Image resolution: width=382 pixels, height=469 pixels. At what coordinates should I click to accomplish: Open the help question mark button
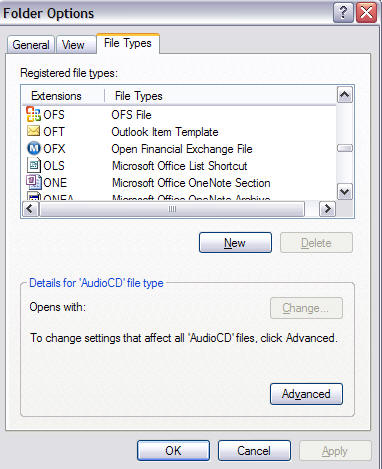point(343,13)
